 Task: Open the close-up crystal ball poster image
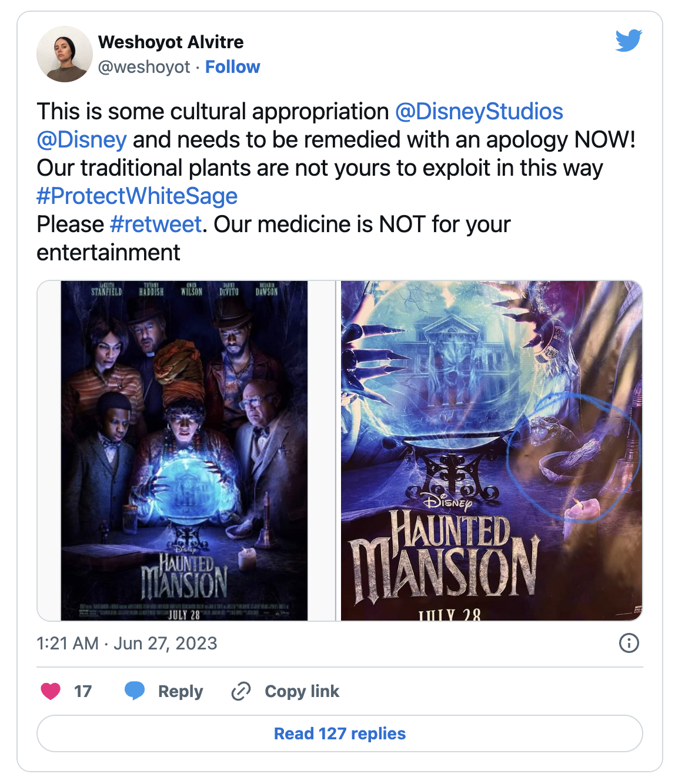pyautogui.click(x=492, y=451)
